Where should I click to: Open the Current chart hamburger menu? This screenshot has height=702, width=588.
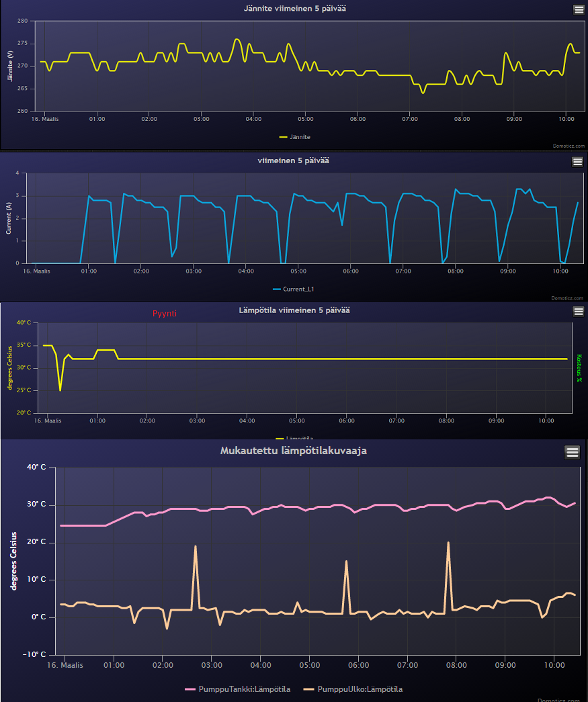coord(578,162)
